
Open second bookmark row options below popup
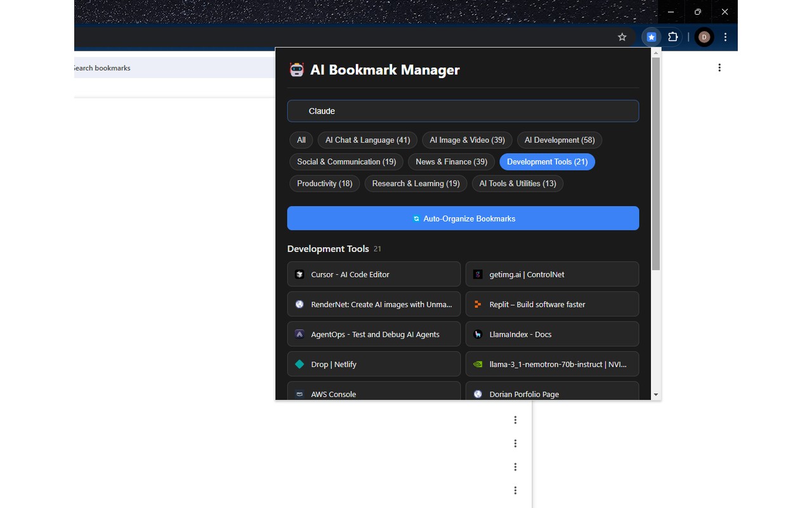[515, 443]
